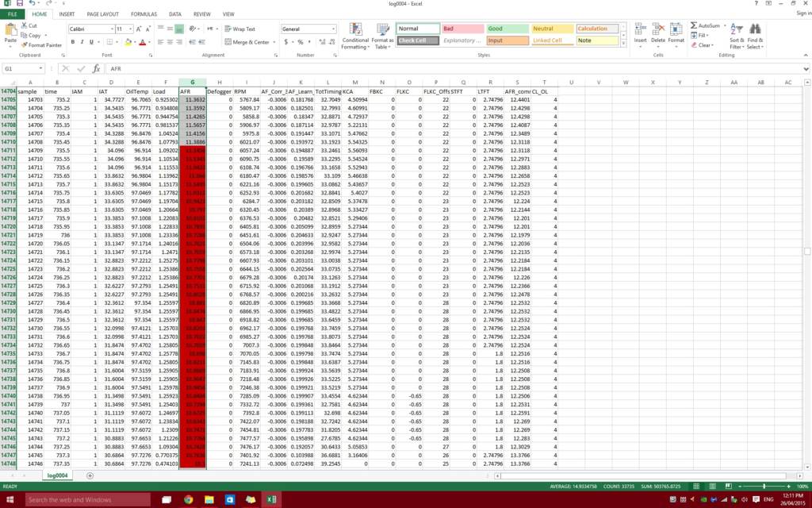The width and height of the screenshot is (812, 508).
Task: Click the zoom slider in status bar
Action: click(x=764, y=487)
